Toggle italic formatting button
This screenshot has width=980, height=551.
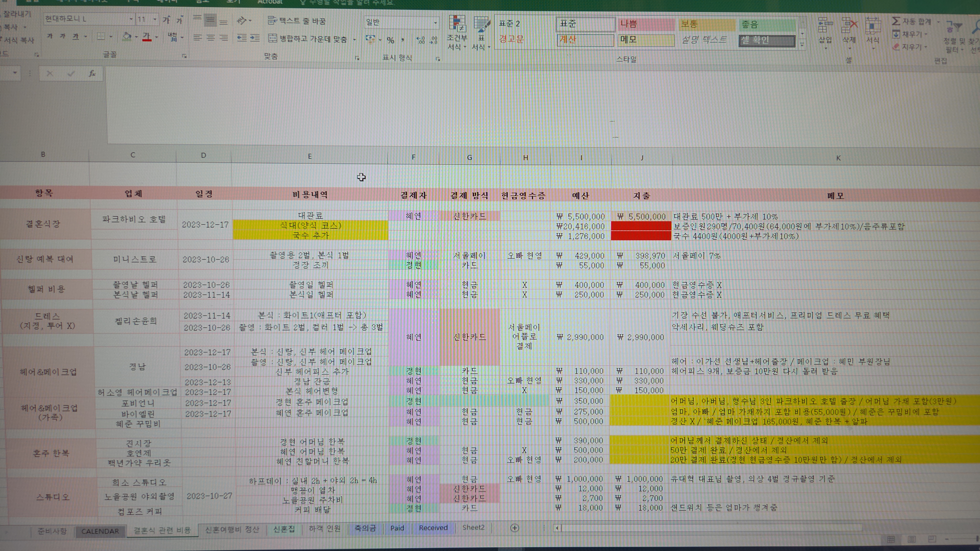[x=62, y=36]
